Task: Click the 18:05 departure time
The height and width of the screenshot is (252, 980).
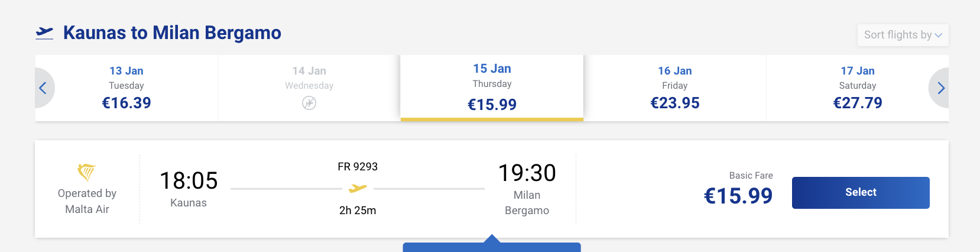Action: pyautogui.click(x=189, y=180)
